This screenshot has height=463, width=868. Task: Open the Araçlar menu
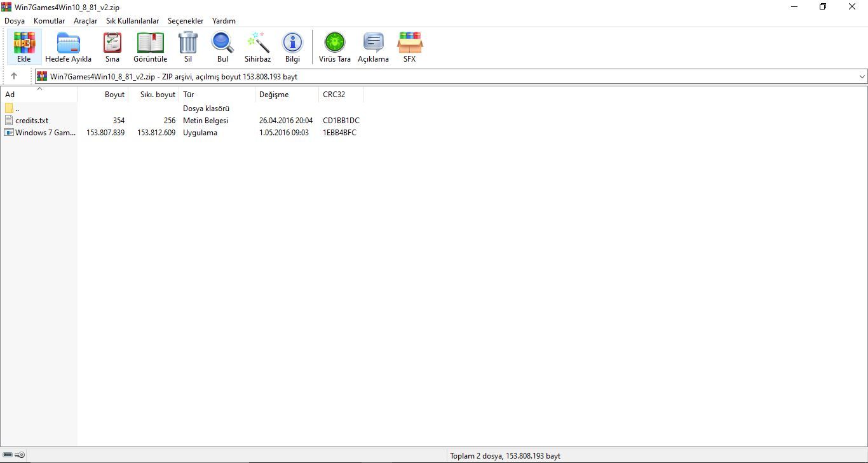(86, 21)
